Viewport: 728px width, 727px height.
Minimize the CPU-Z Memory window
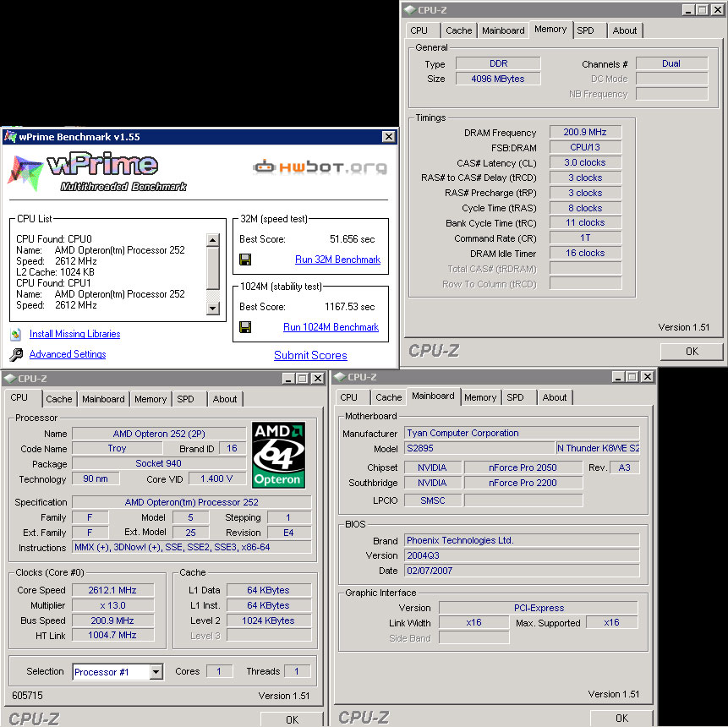click(x=688, y=10)
